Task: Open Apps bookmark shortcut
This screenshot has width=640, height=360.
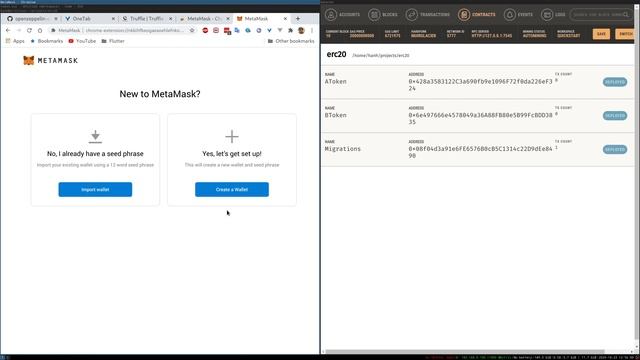Action: point(15,41)
